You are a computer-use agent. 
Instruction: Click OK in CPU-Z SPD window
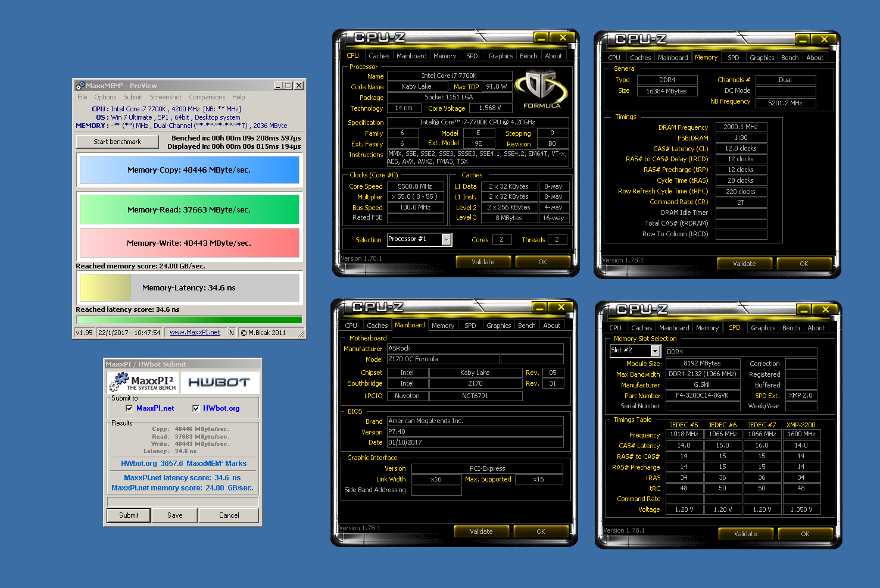(x=805, y=534)
